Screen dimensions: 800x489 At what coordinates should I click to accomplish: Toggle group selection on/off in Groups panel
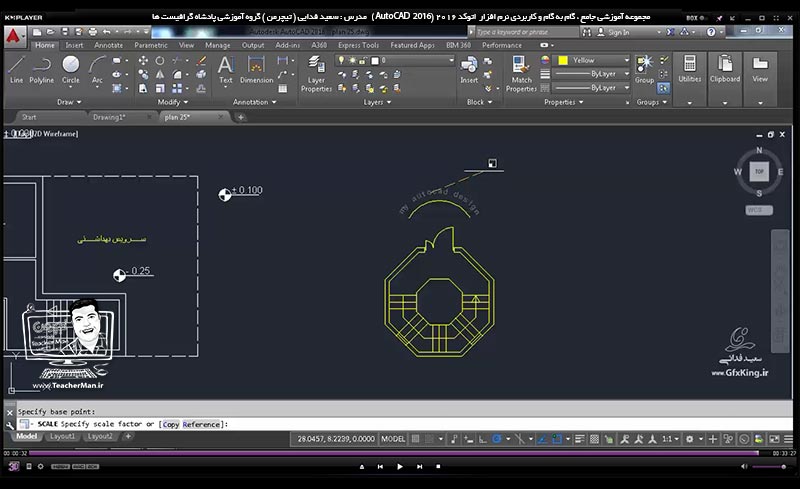[x=663, y=88]
